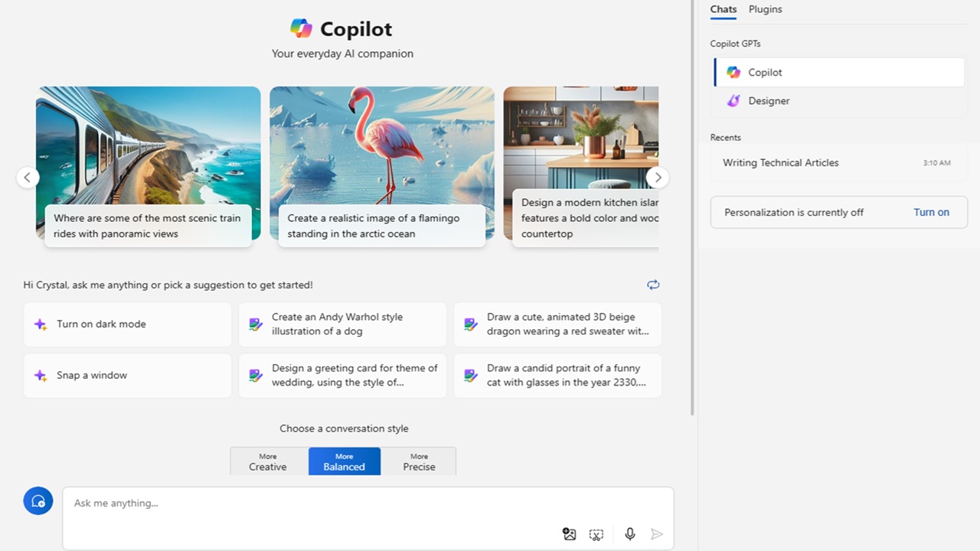Click the refresh suggestions icon
Viewport: 980px width, 551px height.
pos(653,285)
